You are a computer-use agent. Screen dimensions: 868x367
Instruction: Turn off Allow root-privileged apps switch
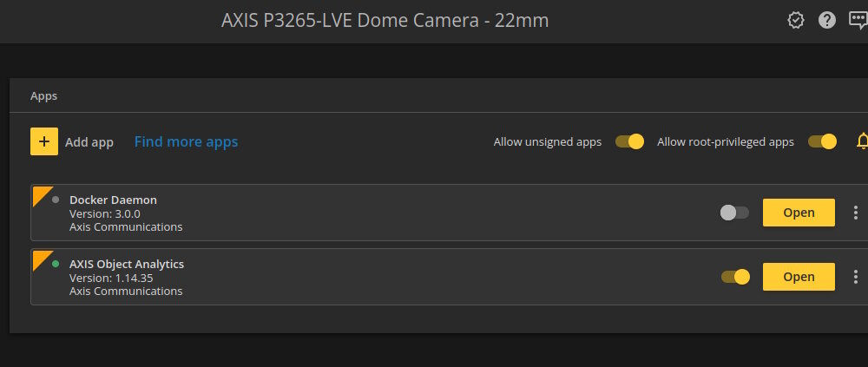tap(822, 141)
